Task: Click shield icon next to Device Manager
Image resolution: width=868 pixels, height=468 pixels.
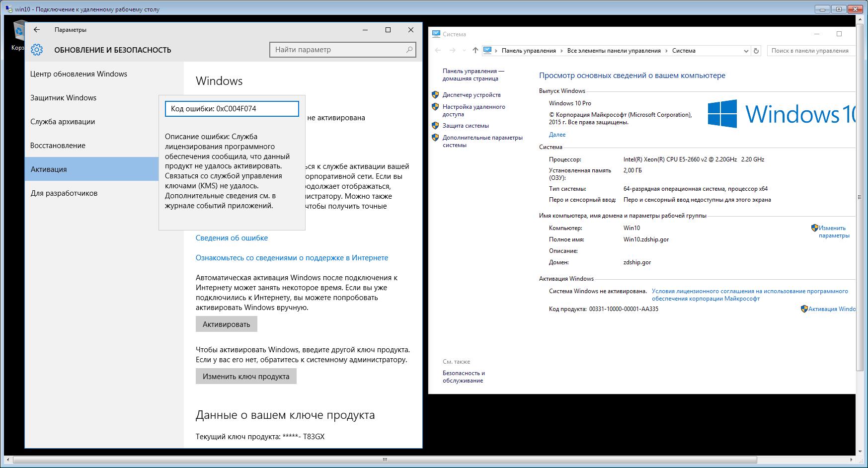Action: pyautogui.click(x=435, y=94)
